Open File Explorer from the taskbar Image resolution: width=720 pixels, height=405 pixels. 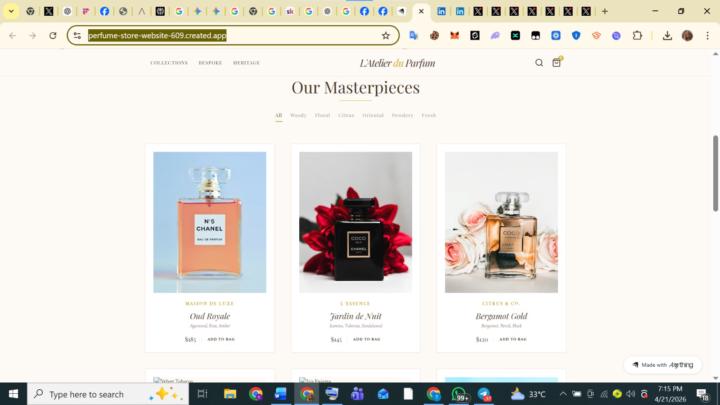(230, 394)
